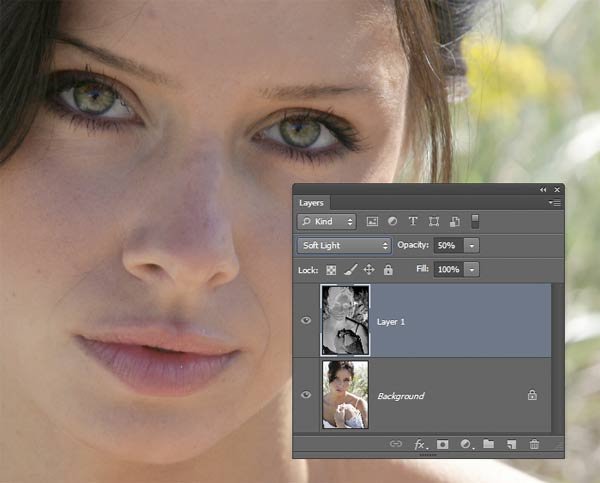
Task: Open the Opacity slider dropdown arrow
Action: [471, 245]
